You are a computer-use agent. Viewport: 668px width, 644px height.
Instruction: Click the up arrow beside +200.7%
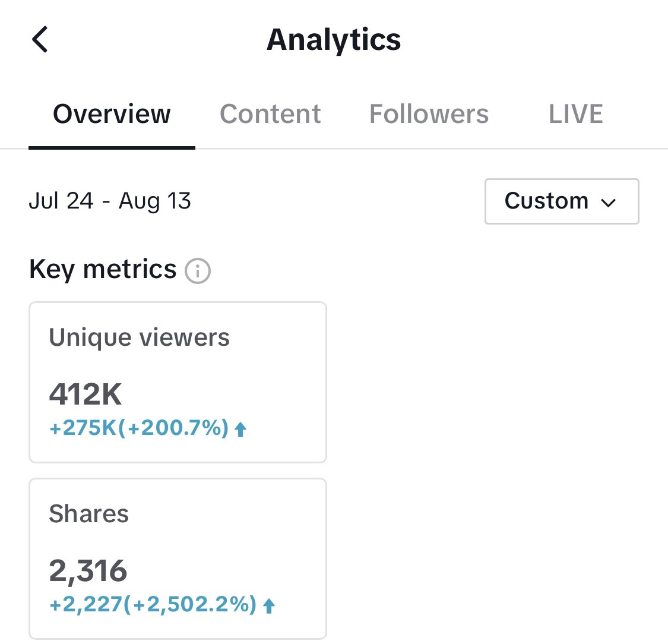coord(240,429)
